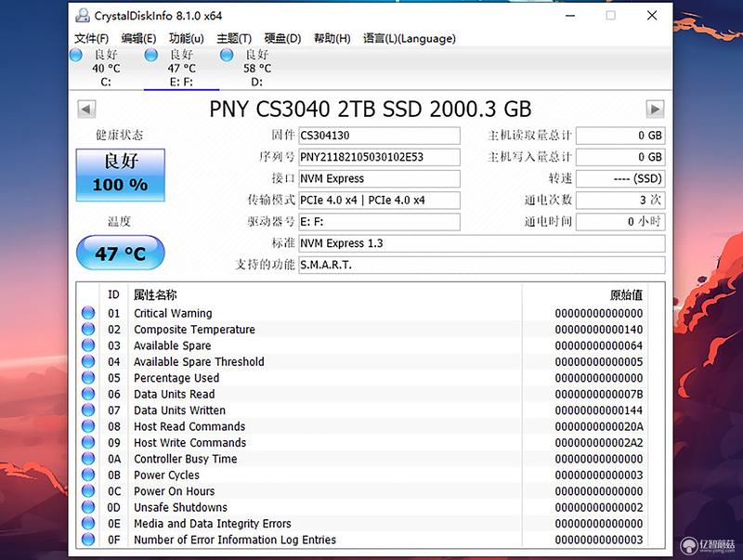
Task: Click the status icon for Composite Temperature
Action: click(x=88, y=329)
